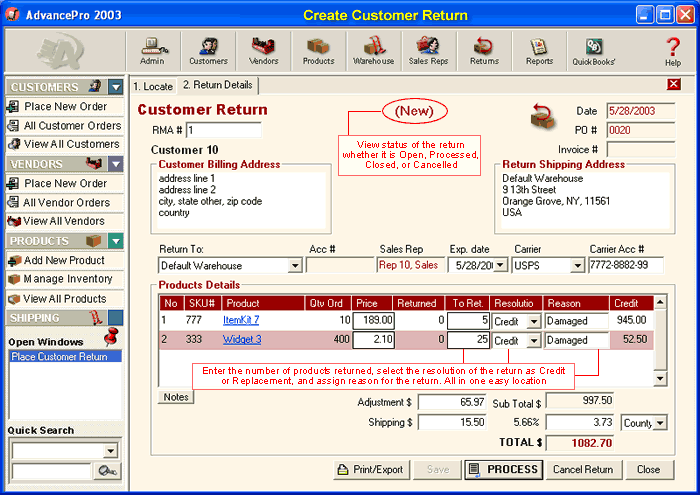This screenshot has height=495, width=700.
Task: Click the Acc # input field
Action: coord(340,265)
